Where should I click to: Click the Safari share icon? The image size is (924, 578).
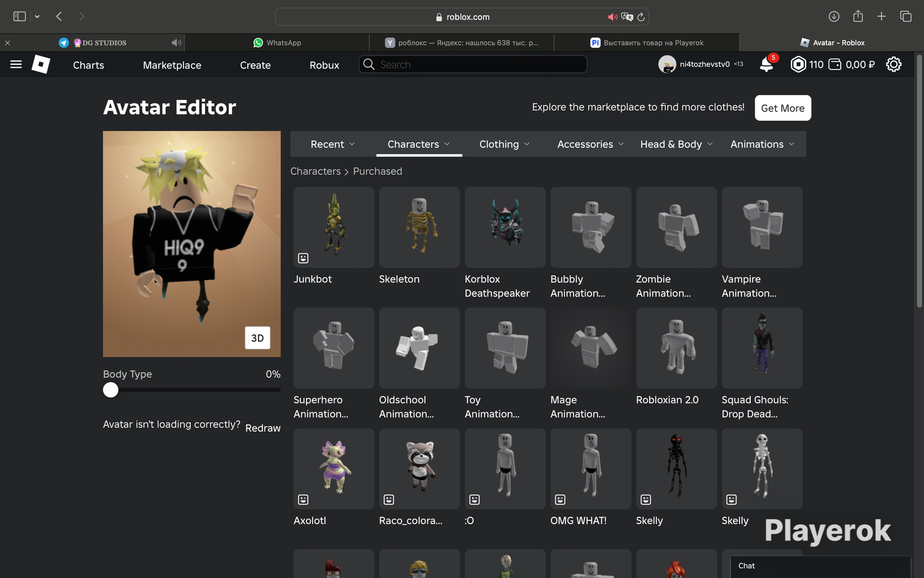[858, 16]
